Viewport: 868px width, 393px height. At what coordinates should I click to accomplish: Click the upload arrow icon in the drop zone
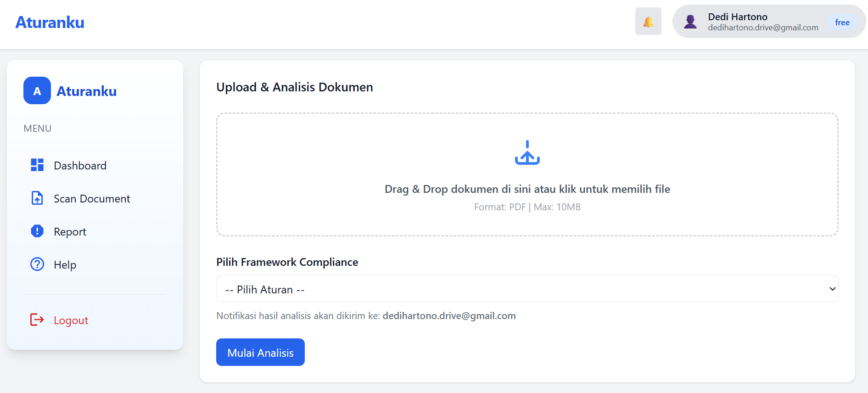click(x=527, y=152)
